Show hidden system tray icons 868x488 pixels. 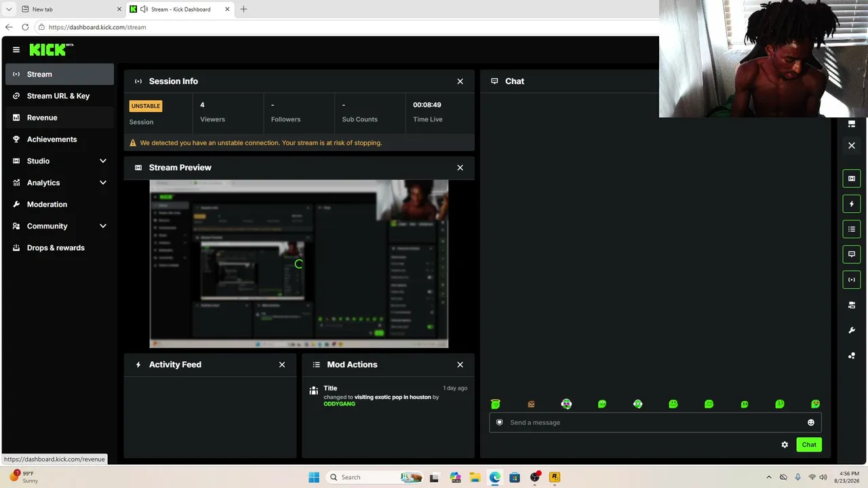point(768,477)
